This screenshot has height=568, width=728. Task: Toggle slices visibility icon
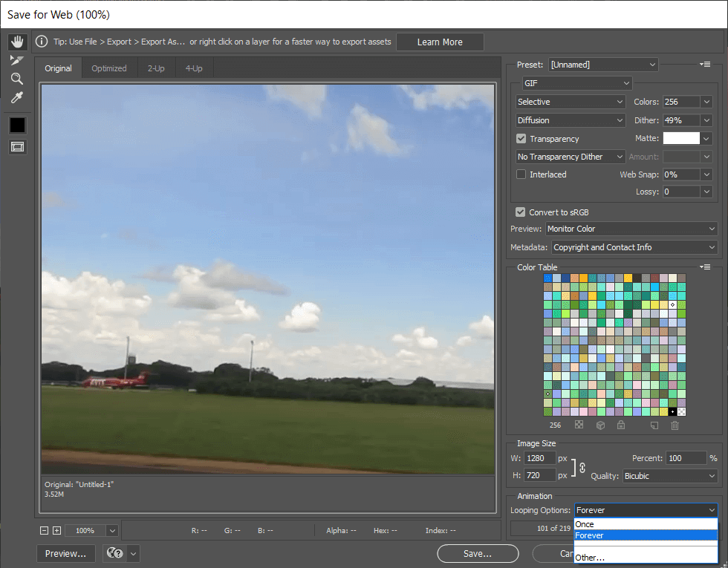(17, 147)
